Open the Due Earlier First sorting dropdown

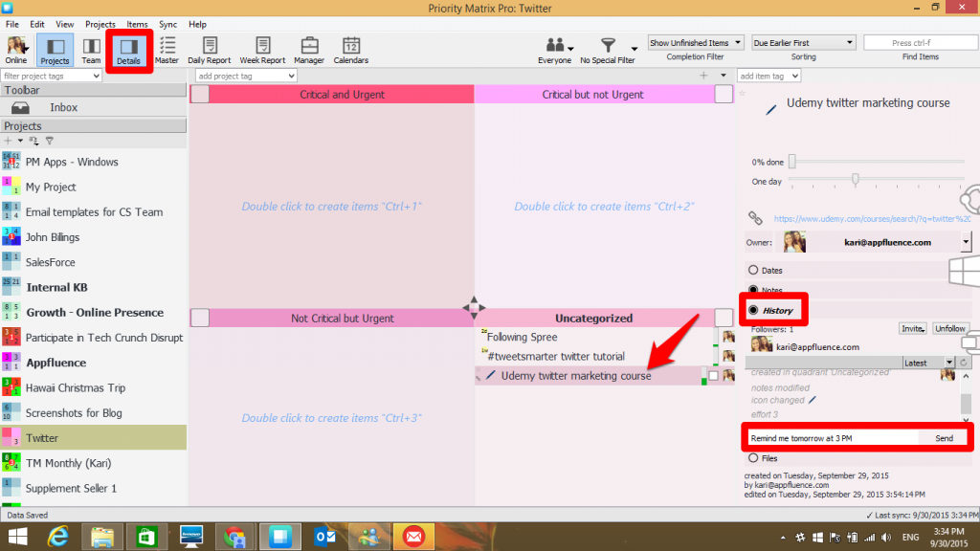tap(803, 43)
